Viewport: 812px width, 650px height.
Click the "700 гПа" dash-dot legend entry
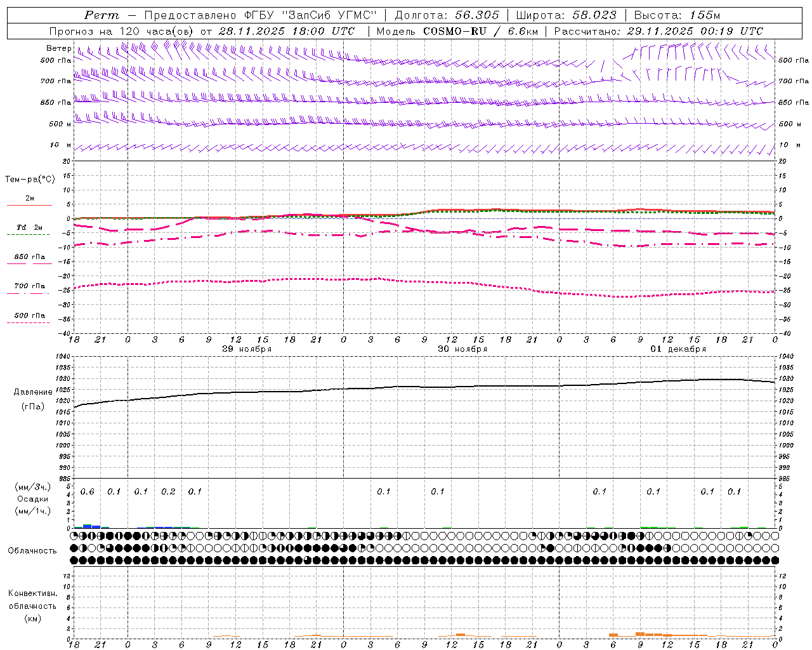[x=29, y=286]
